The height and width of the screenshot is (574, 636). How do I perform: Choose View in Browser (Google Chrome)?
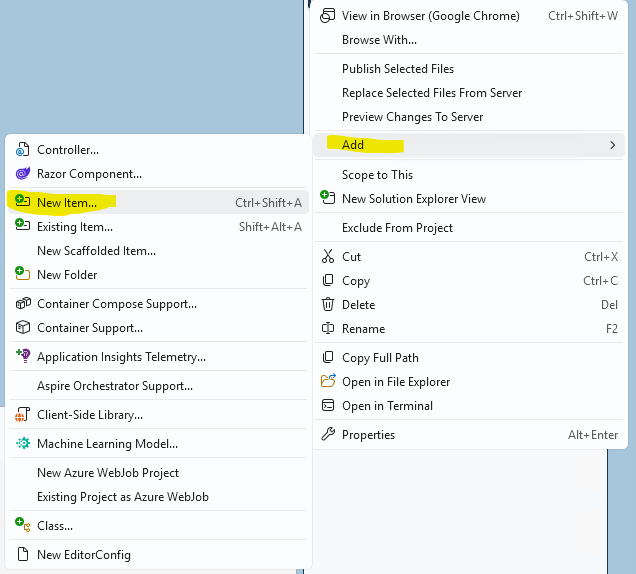coord(430,16)
